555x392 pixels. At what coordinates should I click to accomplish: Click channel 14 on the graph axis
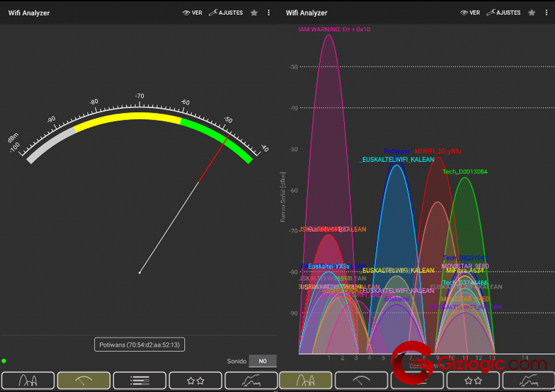tap(525, 358)
